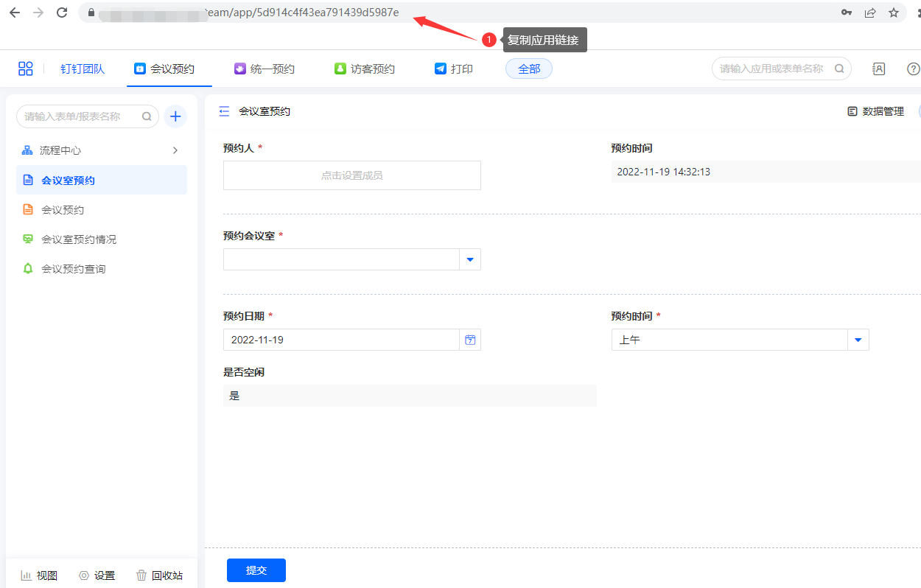Open the 预约时间 上午 dropdown
Viewport: 921px width, 588px height.
coord(858,340)
